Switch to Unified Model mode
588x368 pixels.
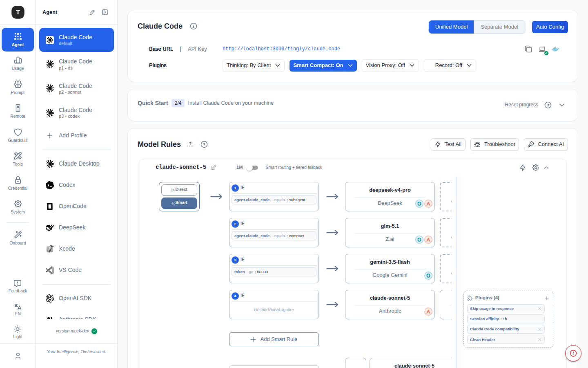click(451, 27)
